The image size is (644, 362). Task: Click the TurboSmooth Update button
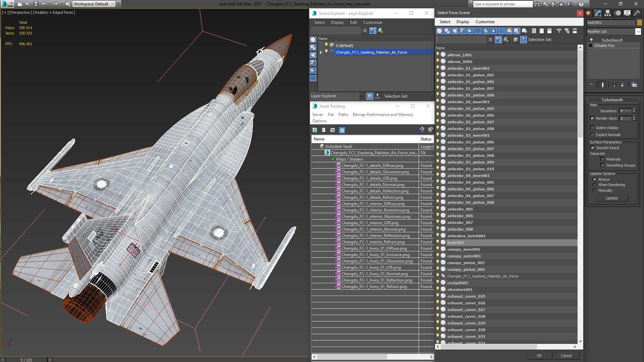tap(611, 198)
